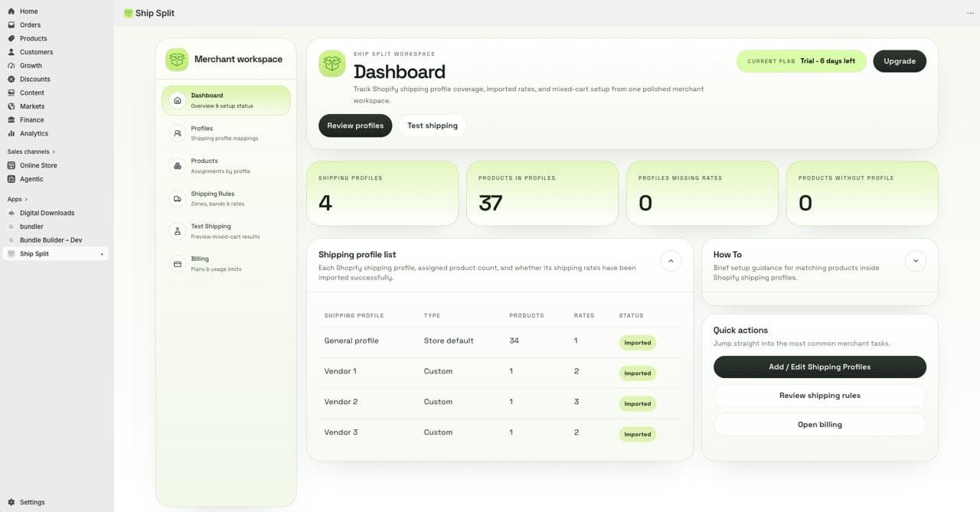Click the Products in Profiles card
Screen dimensions: 980x512
(542, 194)
